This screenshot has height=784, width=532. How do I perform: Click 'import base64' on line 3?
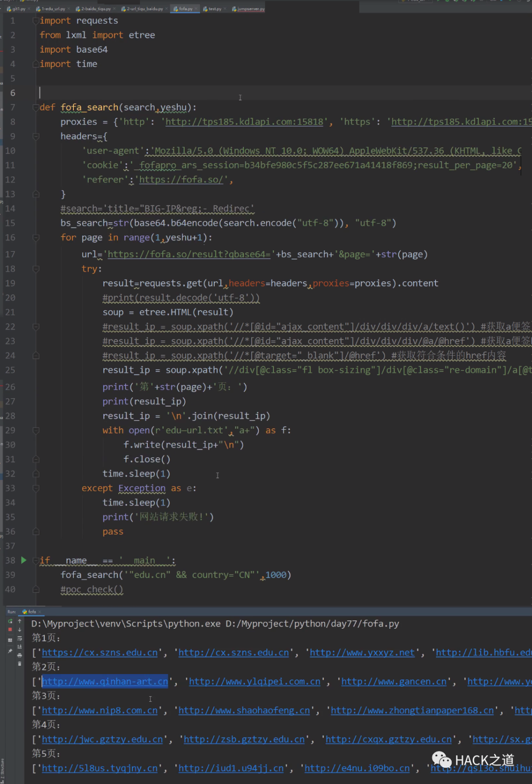tap(74, 49)
